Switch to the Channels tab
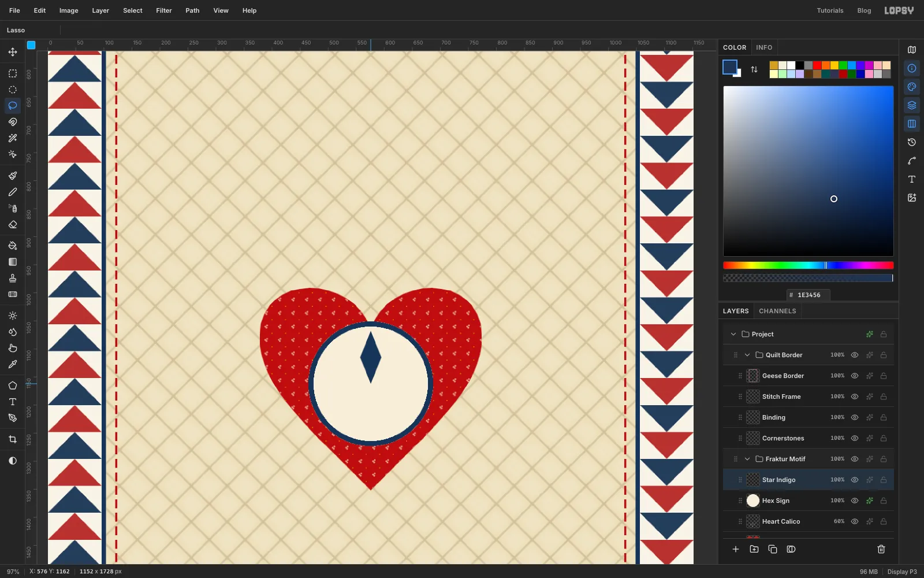 pos(777,311)
